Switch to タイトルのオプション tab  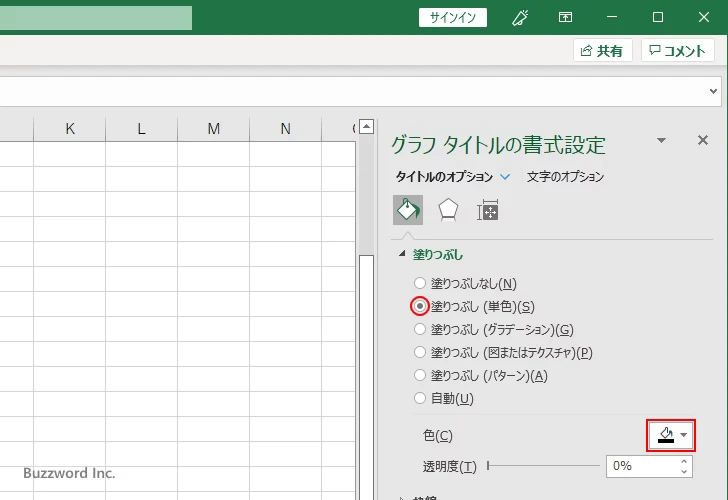click(445, 177)
